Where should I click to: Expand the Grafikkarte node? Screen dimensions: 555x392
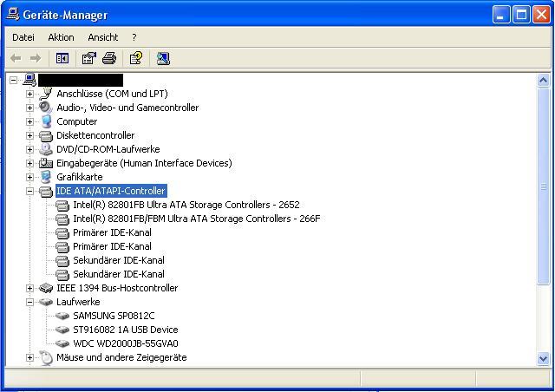29,177
